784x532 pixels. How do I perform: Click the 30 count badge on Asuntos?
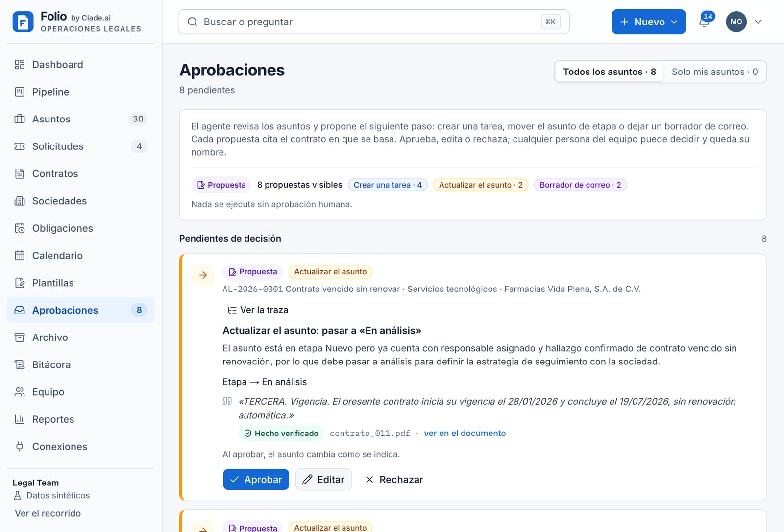(138, 119)
